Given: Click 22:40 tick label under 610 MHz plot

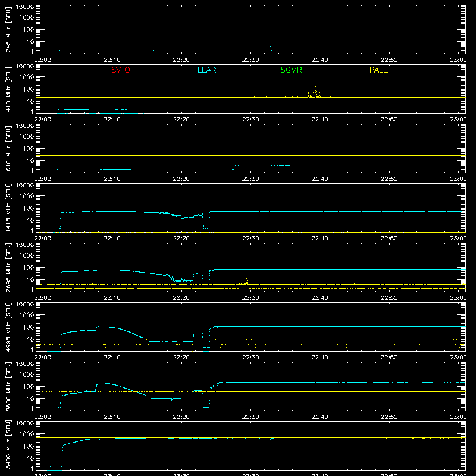Looking at the screenshot, I should (320, 179).
